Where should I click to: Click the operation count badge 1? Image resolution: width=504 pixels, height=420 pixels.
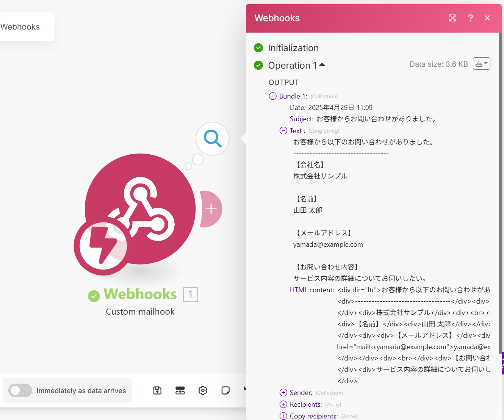pyautogui.click(x=191, y=295)
